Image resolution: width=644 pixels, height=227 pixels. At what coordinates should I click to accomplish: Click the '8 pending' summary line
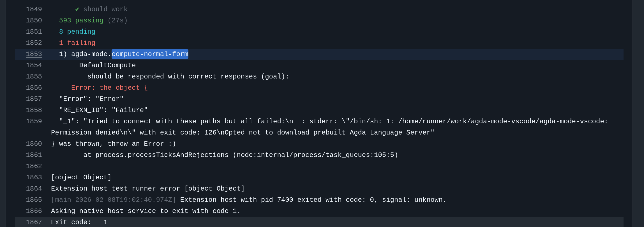pyautogui.click(x=77, y=32)
